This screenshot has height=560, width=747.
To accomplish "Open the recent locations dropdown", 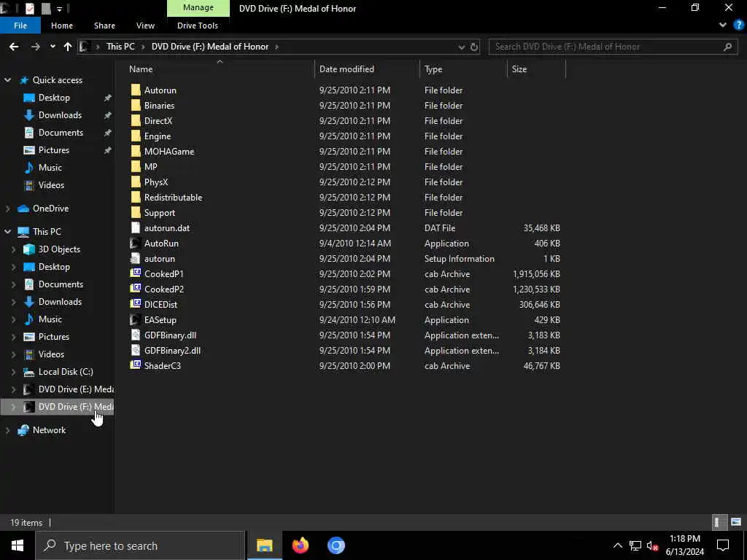I will (x=53, y=47).
